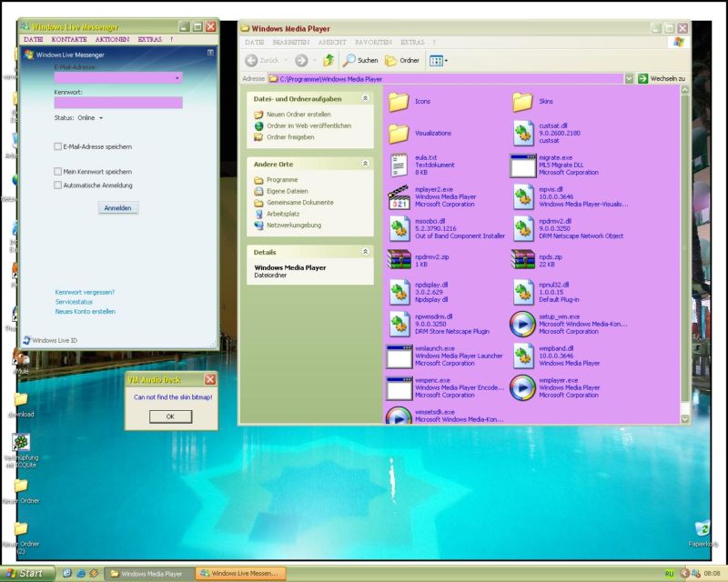
Task: Click Neuen Ordner erstellen task link
Action: point(298,115)
